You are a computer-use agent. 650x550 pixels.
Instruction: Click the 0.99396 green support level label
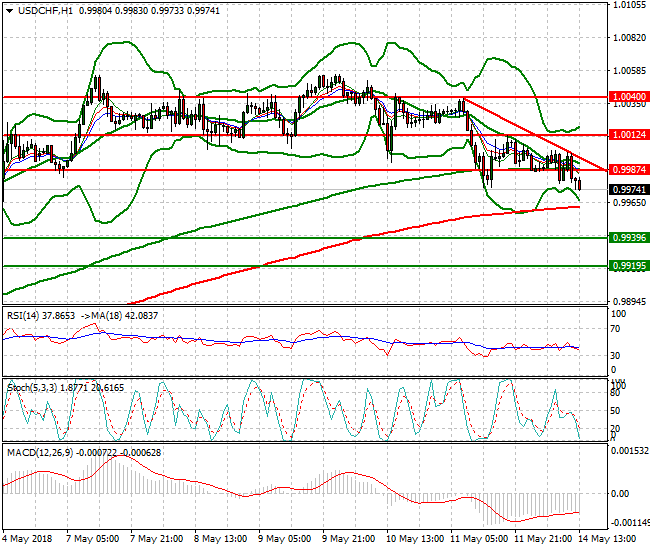click(x=629, y=237)
